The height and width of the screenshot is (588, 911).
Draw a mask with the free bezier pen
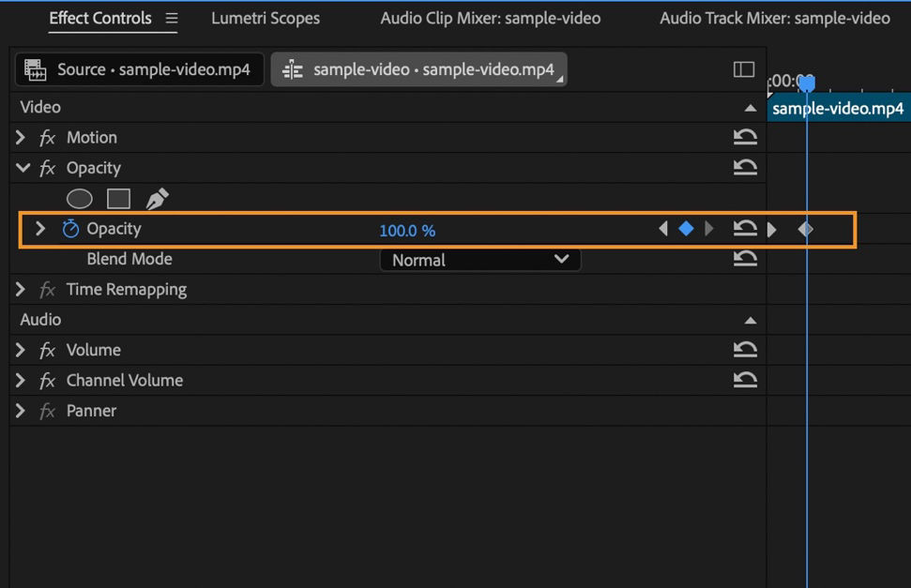tap(156, 196)
